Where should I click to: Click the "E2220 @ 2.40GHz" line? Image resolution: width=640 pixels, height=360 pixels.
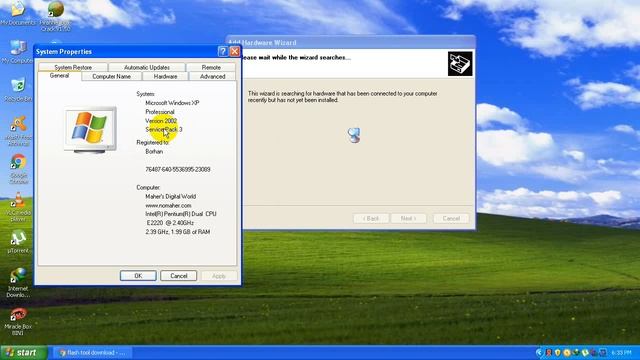click(170, 223)
